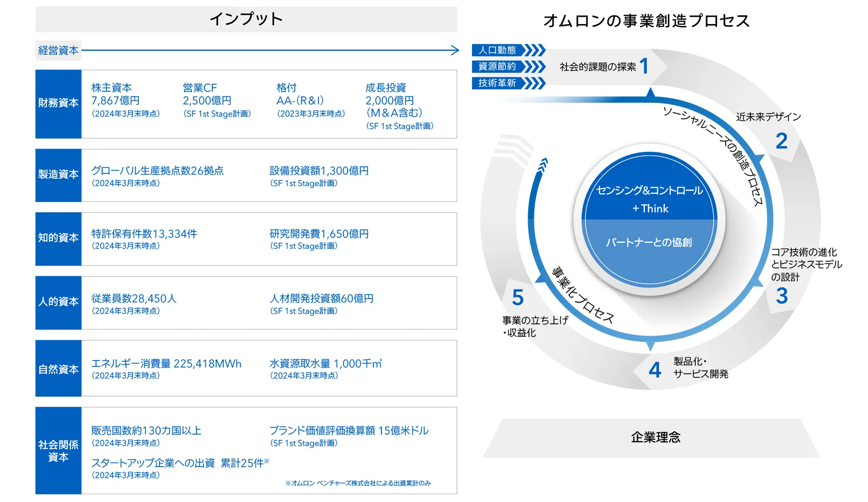Screen dimensions: 868x502
Task: Click コア技術の進化とビジネスモデルの設計 label
Action: [807, 265]
